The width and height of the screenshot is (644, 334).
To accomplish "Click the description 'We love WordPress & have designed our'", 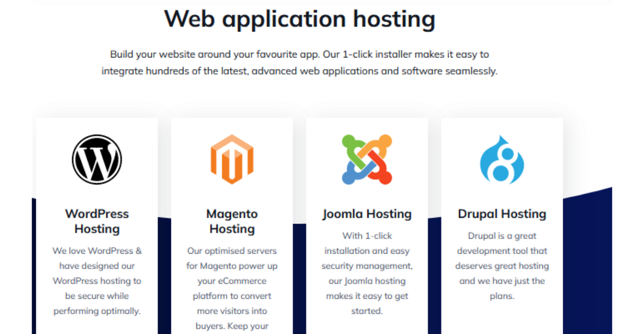I will 97,258.
